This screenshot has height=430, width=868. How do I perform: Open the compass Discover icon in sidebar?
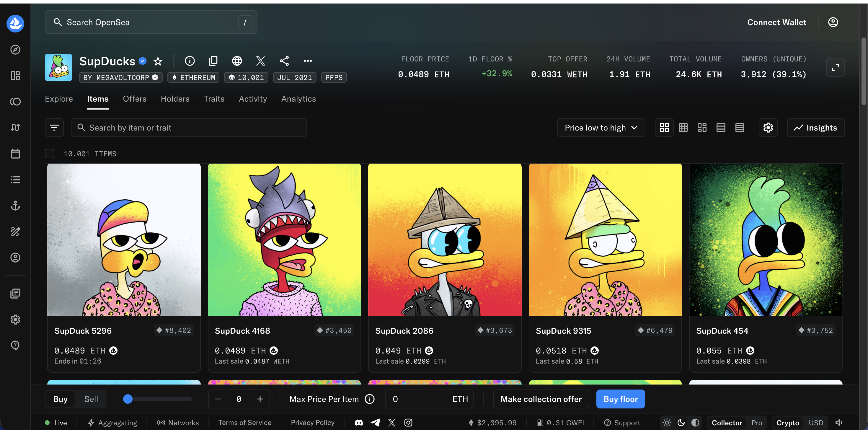15,50
